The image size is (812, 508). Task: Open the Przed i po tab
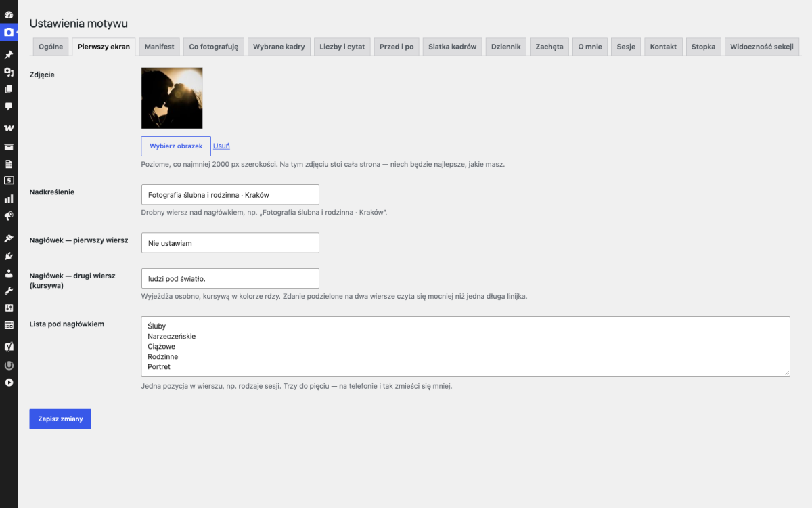click(x=397, y=47)
